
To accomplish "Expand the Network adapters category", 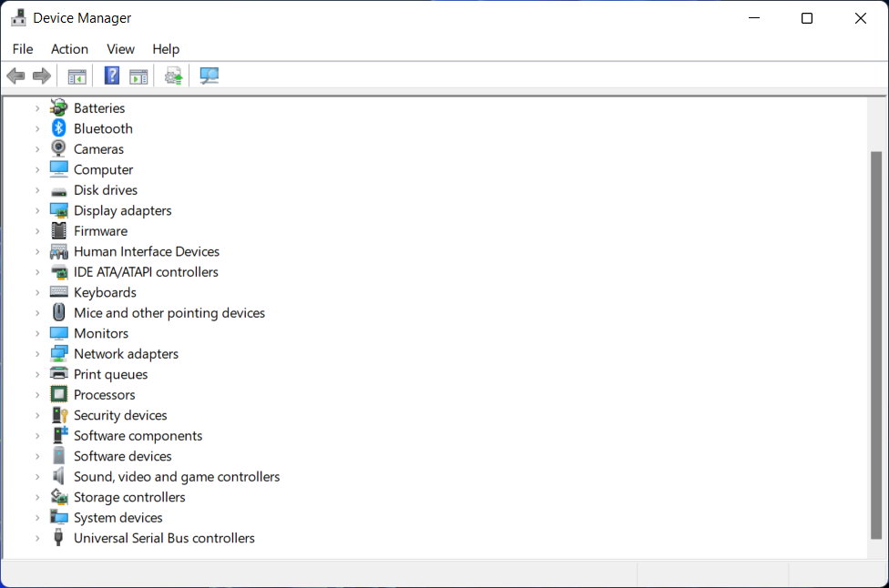I will pos(37,354).
